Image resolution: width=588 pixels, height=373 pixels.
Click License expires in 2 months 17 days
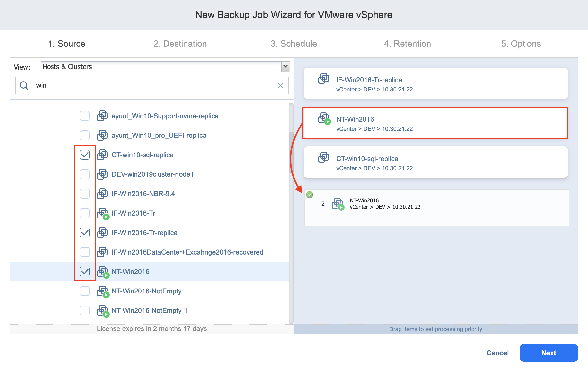click(x=152, y=329)
